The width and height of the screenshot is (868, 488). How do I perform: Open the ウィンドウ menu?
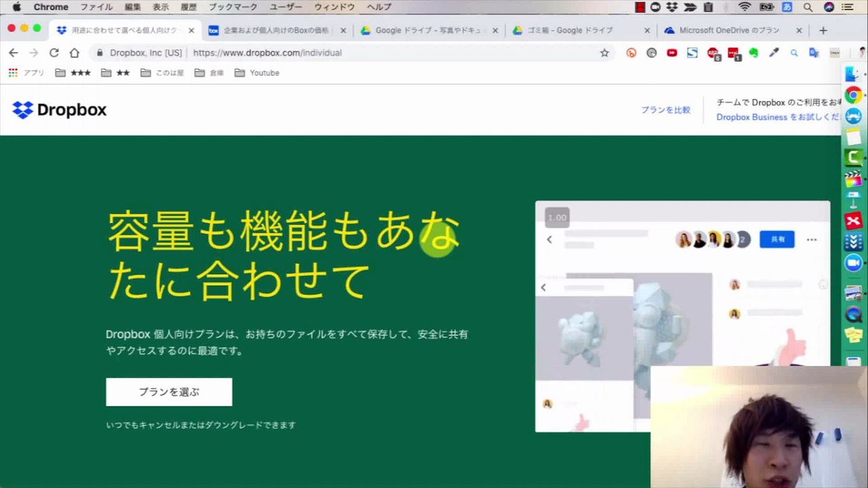pos(334,7)
